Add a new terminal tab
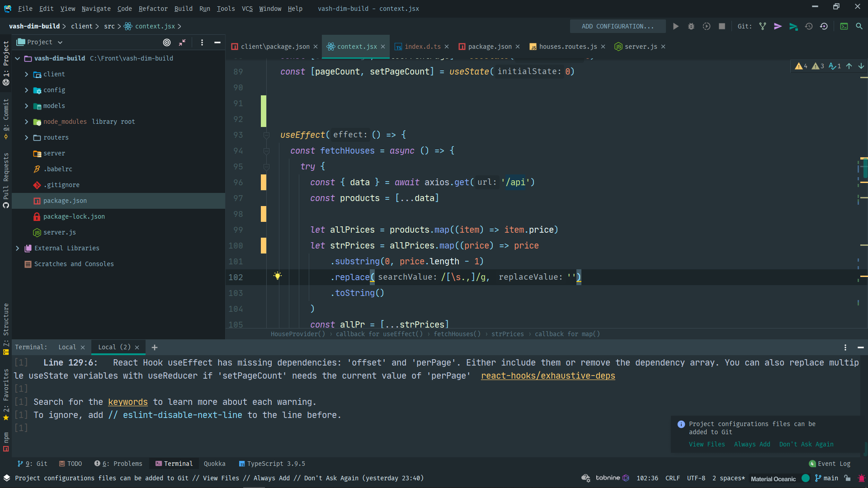 pos(155,347)
